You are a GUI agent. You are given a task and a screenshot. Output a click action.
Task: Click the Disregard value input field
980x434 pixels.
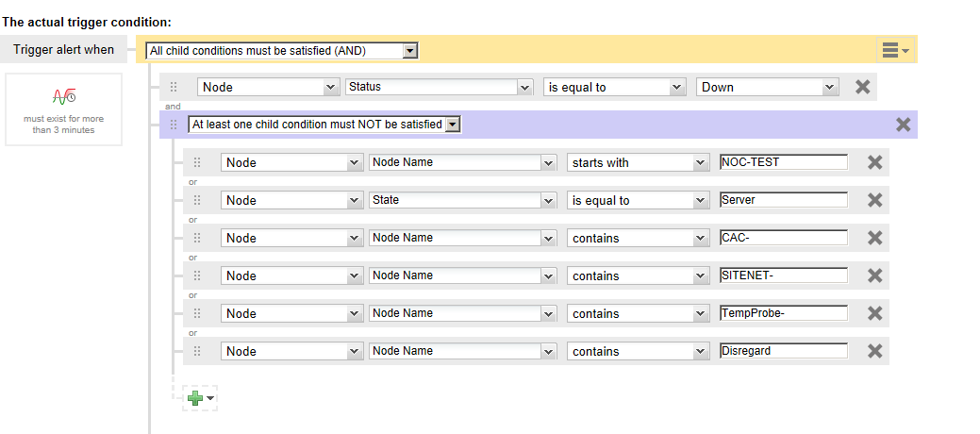point(783,351)
